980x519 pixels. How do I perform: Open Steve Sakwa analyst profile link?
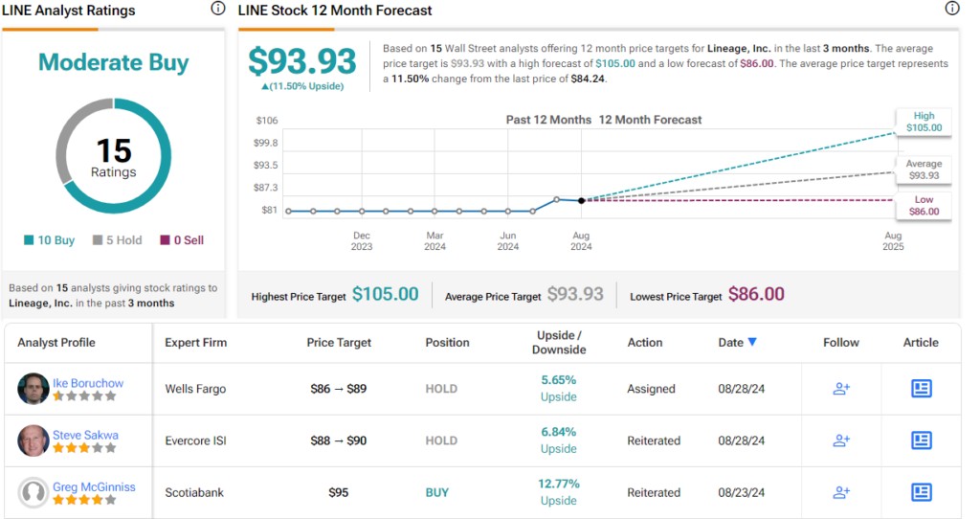tap(85, 435)
